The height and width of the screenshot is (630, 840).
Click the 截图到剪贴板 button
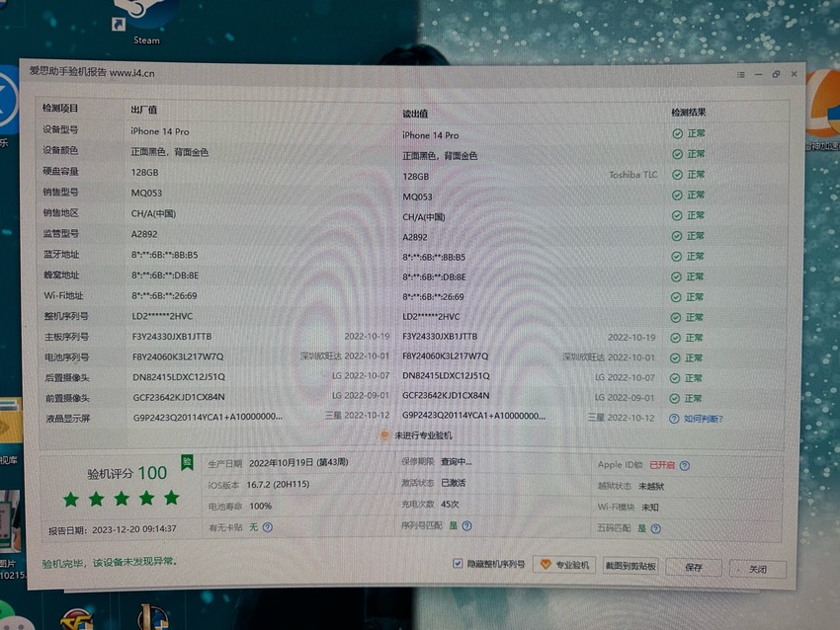630,566
